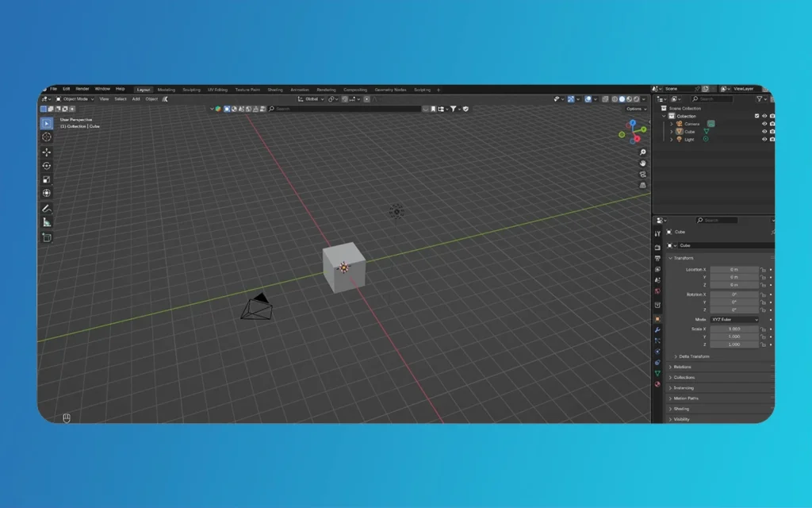Switch to Wireframe viewport shading
Screen dimensions: 812x508
(615, 99)
